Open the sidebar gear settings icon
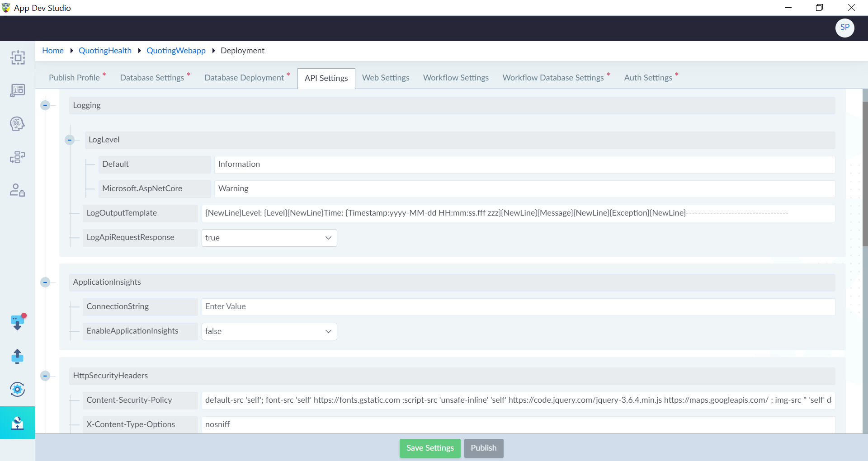868x461 pixels. (x=18, y=389)
